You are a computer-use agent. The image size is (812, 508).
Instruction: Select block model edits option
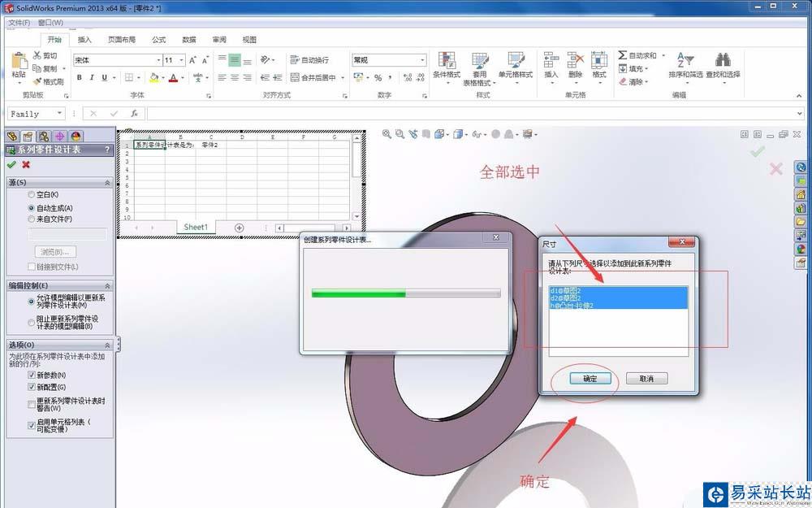32,323
